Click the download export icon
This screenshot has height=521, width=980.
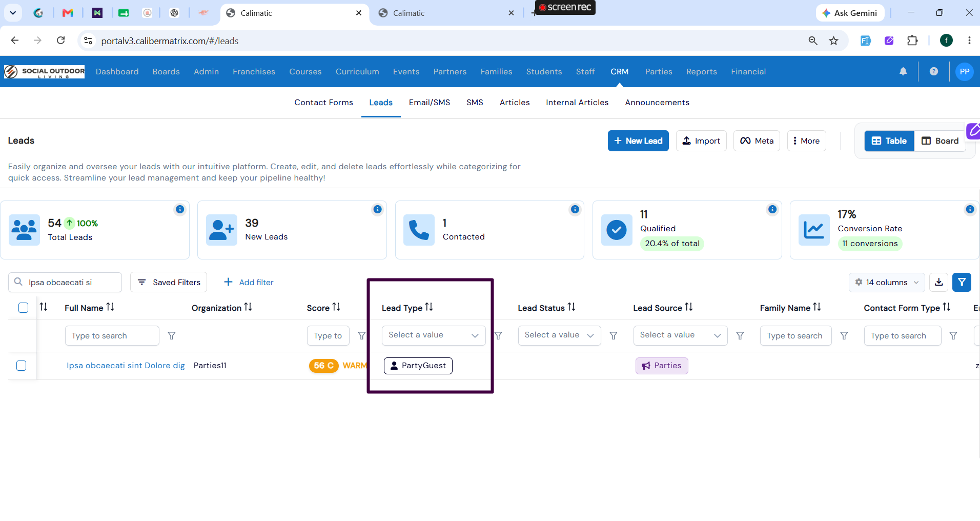pyautogui.click(x=939, y=282)
